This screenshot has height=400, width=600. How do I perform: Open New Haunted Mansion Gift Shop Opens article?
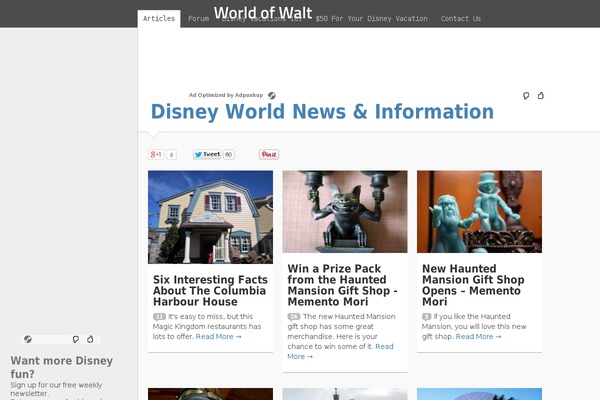click(473, 285)
